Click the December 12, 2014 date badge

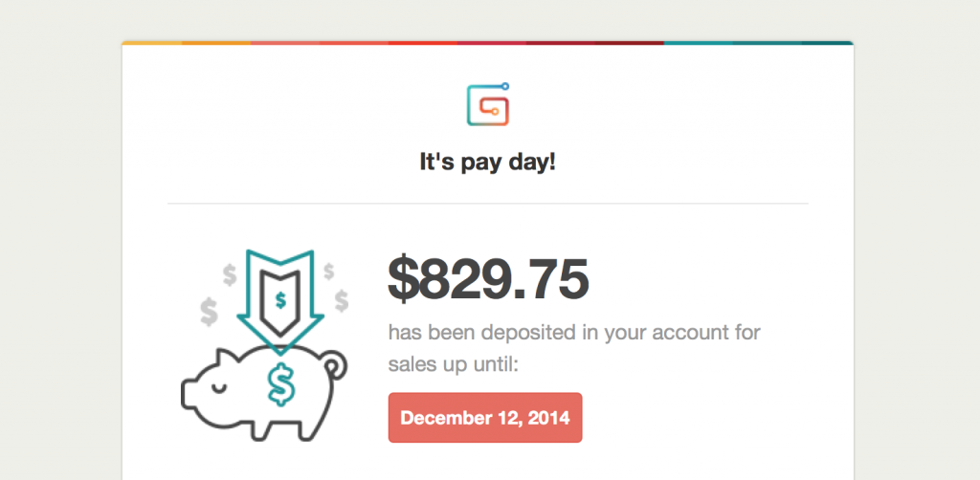[x=485, y=418]
